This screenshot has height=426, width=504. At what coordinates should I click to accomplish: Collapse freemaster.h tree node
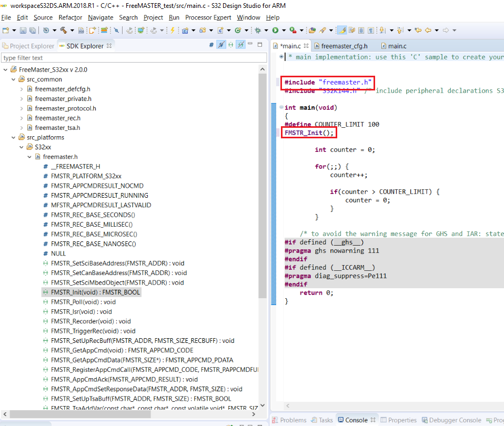point(29,157)
